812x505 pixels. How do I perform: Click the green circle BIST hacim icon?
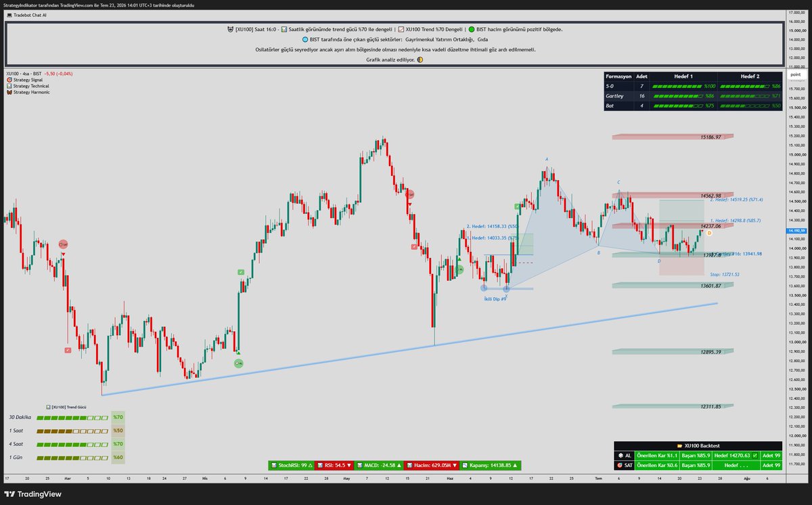473,29
